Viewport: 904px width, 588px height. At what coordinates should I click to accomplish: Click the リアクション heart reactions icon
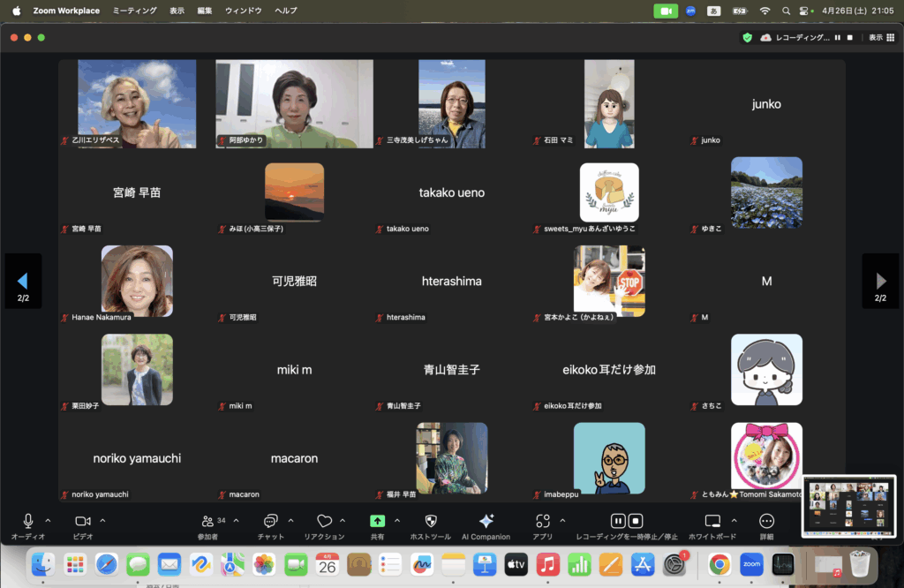(324, 522)
